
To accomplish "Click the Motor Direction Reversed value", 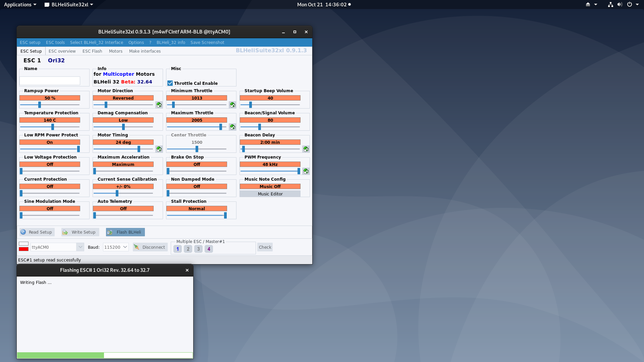I will [x=123, y=98].
